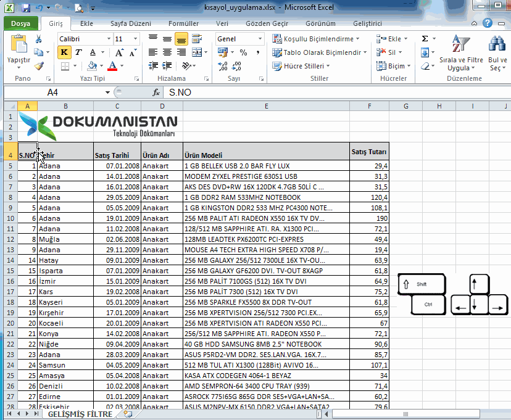This screenshot has height=420, width=511.
Task: Click the AutoSum sigma icon
Action: (425, 39)
